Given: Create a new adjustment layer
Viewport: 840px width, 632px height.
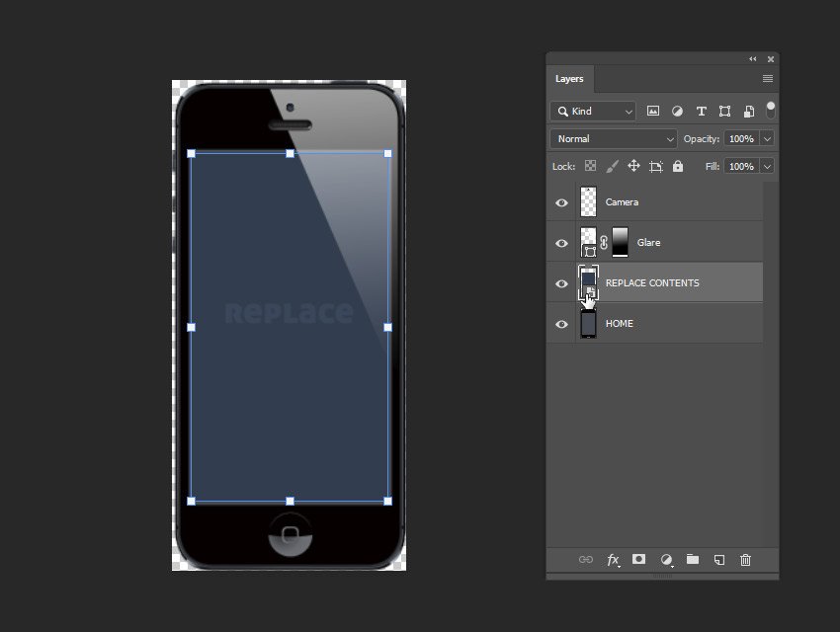Looking at the screenshot, I should [666, 560].
